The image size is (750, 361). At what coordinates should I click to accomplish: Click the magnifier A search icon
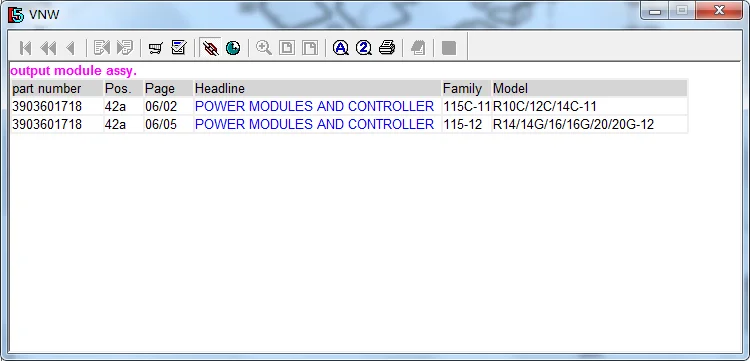(341, 48)
